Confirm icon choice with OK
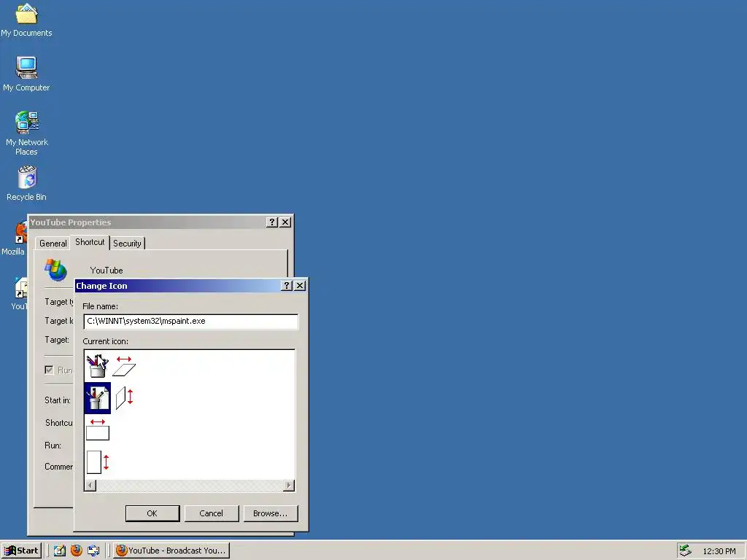Screen dimensions: 747x560 point(152,513)
